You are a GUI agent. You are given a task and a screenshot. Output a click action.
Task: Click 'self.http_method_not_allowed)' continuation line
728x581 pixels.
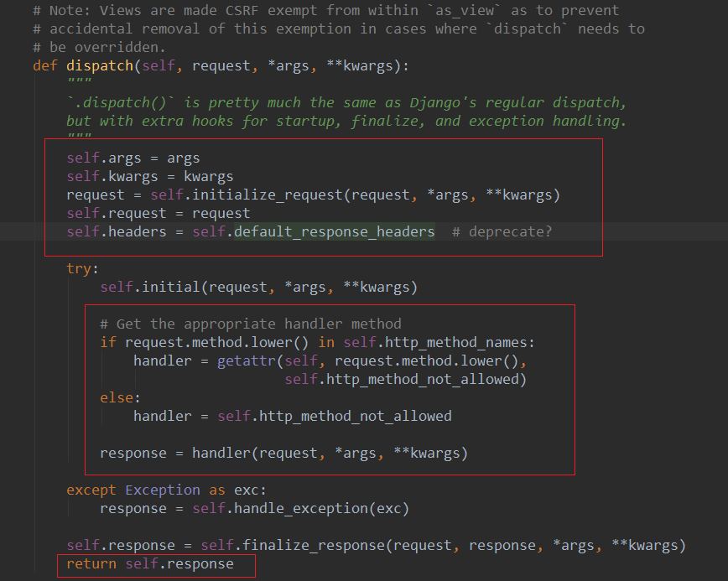click(x=405, y=380)
